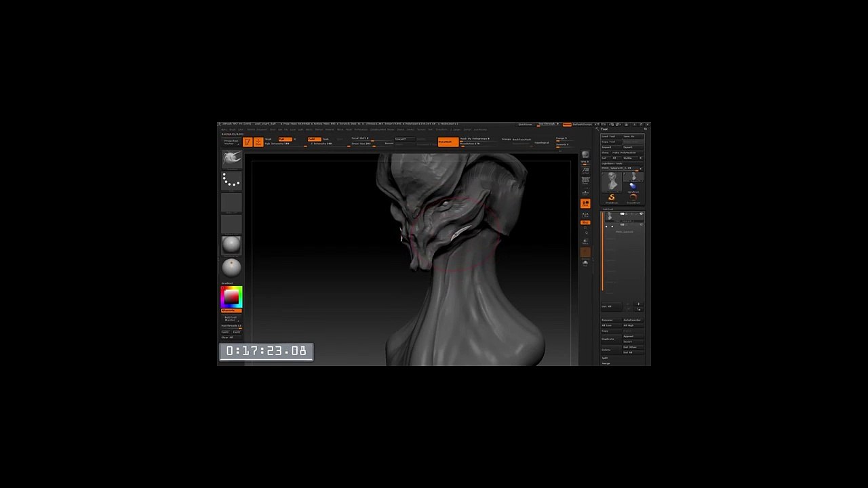Adjust the Z Intensity slider
The width and height of the screenshot is (868, 488).
coord(330,144)
